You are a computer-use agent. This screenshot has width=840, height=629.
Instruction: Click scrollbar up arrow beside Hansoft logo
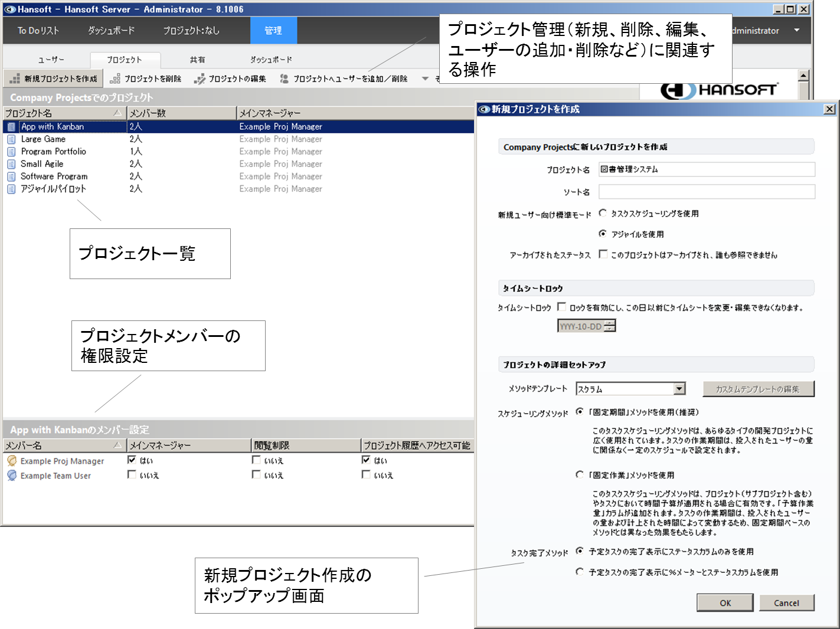click(803, 76)
